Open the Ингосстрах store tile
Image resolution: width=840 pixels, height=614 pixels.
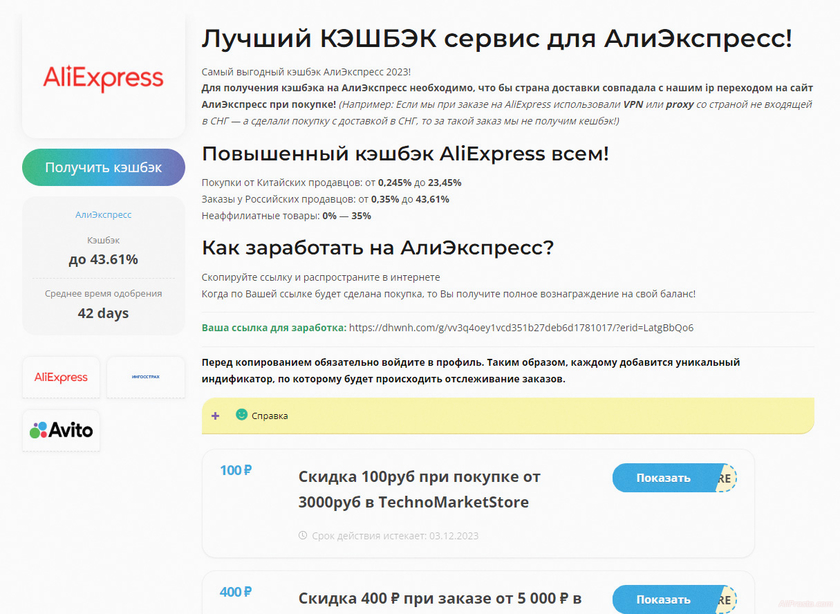[146, 377]
